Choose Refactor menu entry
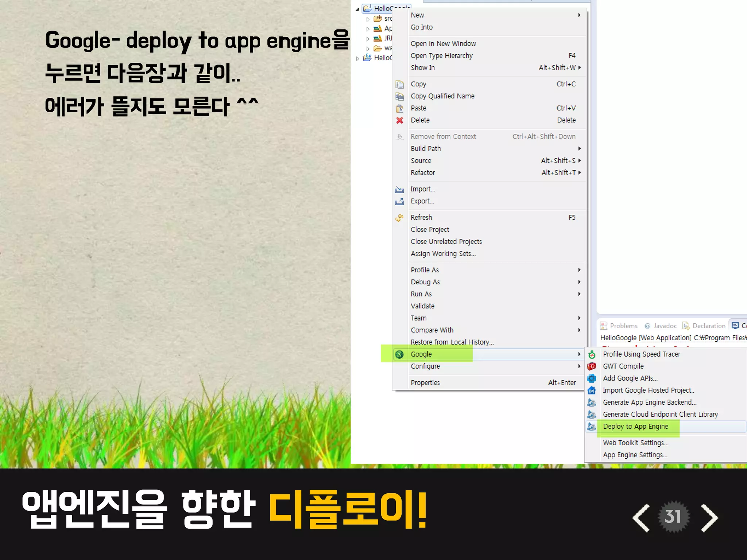This screenshot has height=560, width=747. coord(489,173)
